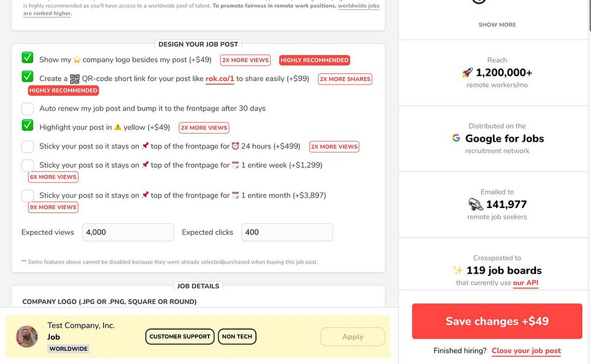
Task: Click the alarm clock icon in the 24 hours sticky option
Action: pyautogui.click(x=235, y=146)
